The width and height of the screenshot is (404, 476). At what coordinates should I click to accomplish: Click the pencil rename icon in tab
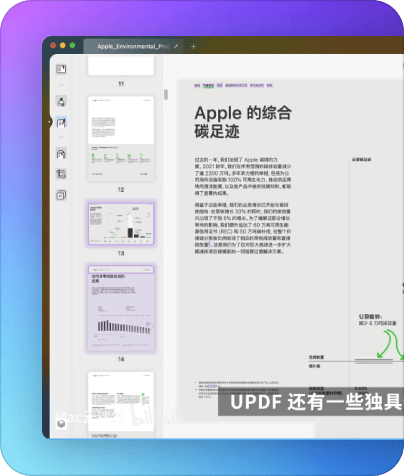click(x=176, y=46)
